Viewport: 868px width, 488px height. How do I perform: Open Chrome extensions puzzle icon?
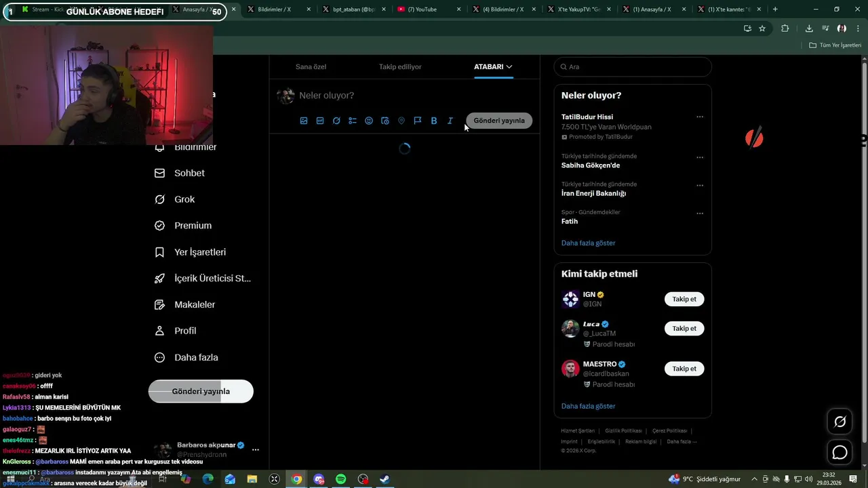point(785,28)
